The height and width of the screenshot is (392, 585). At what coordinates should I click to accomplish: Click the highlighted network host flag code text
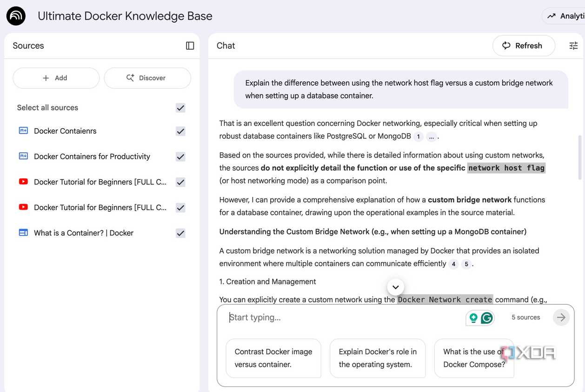coord(506,168)
